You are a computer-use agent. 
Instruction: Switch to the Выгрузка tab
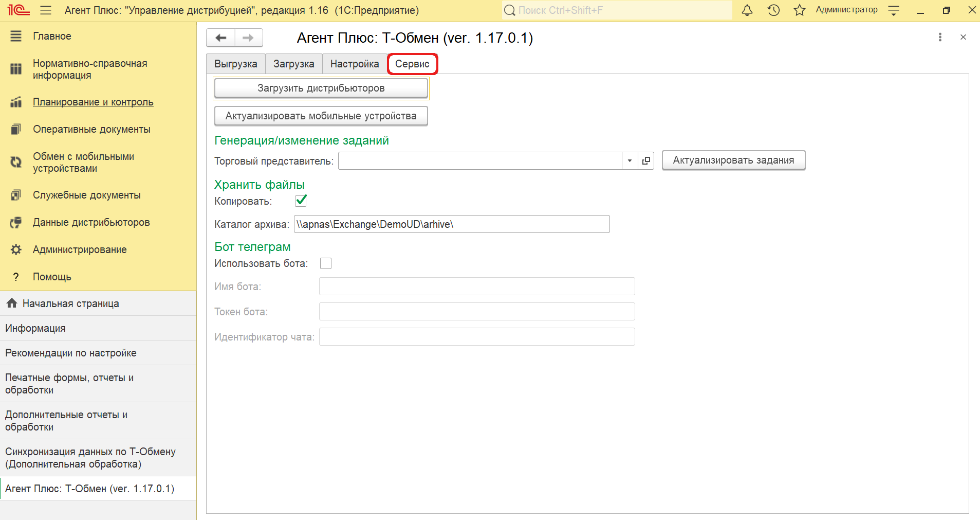236,64
